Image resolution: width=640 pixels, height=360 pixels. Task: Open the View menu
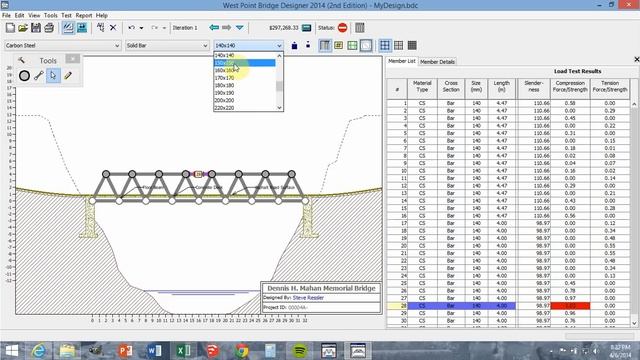pos(34,15)
